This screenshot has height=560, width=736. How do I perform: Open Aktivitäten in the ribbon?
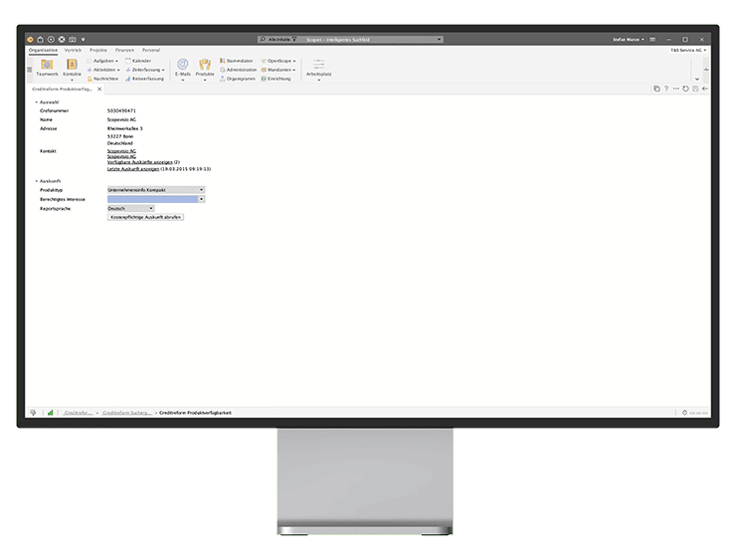103,70
